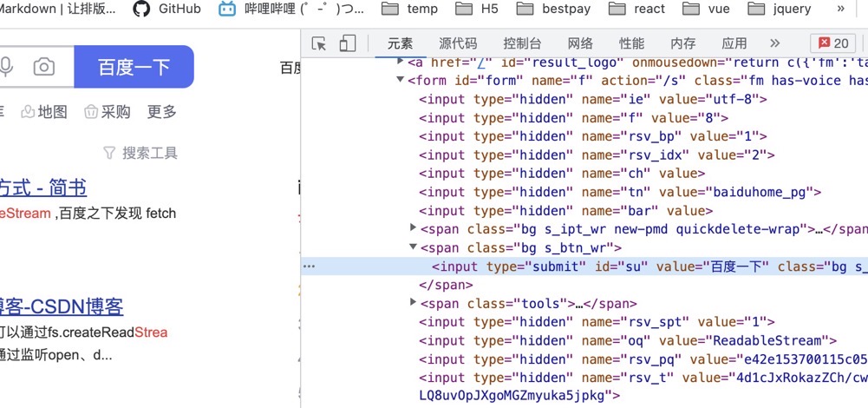Switch to the 网络 DevTools tab

[x=580, y=43]
